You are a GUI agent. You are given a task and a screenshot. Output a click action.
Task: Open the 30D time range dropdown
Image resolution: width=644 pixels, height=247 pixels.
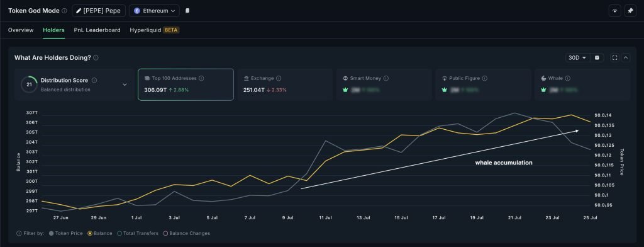[577, 57]
